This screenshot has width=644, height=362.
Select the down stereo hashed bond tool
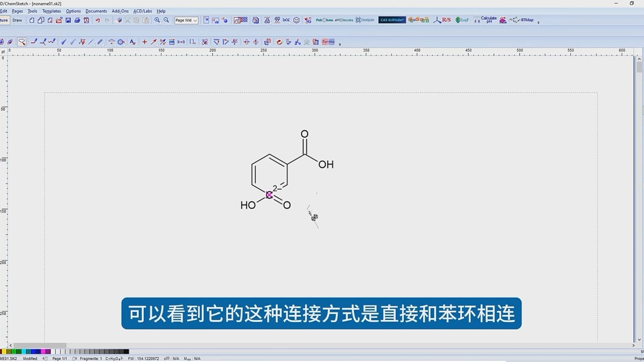72,42
